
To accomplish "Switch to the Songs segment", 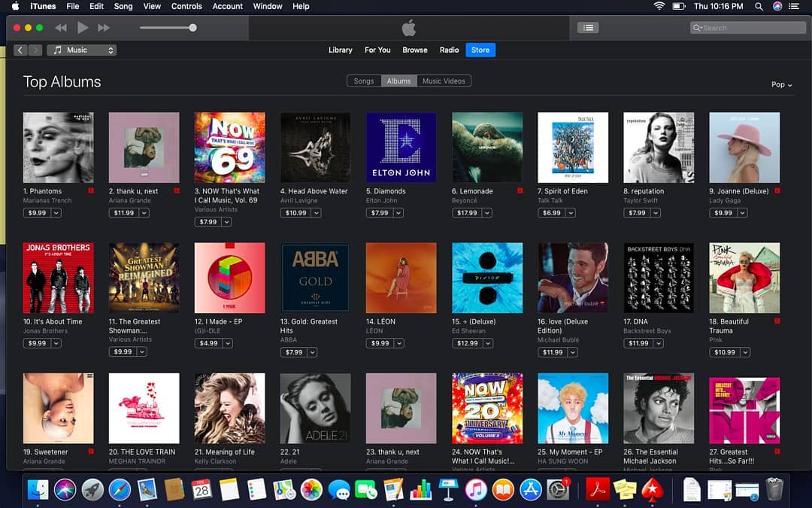I will click(364, 81).
